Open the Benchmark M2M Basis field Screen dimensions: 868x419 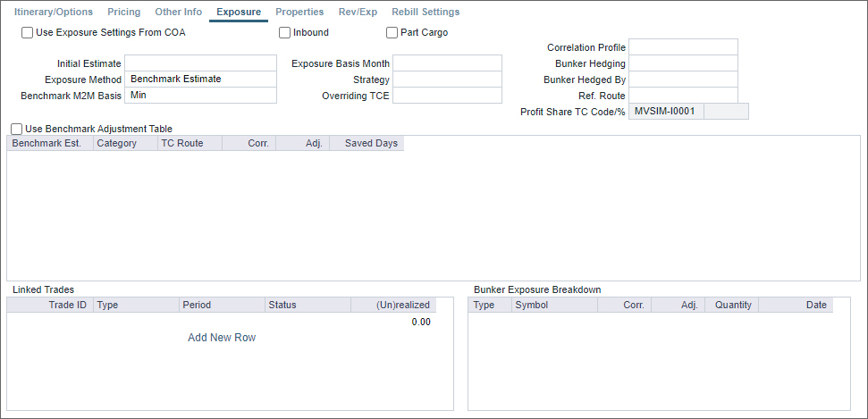click(x=200, y=96)
